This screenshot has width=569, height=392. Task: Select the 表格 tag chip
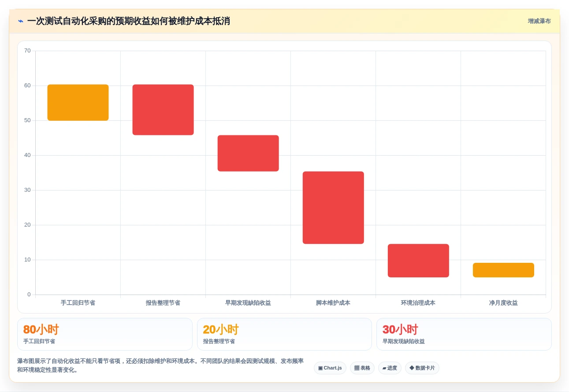point(362,368)
